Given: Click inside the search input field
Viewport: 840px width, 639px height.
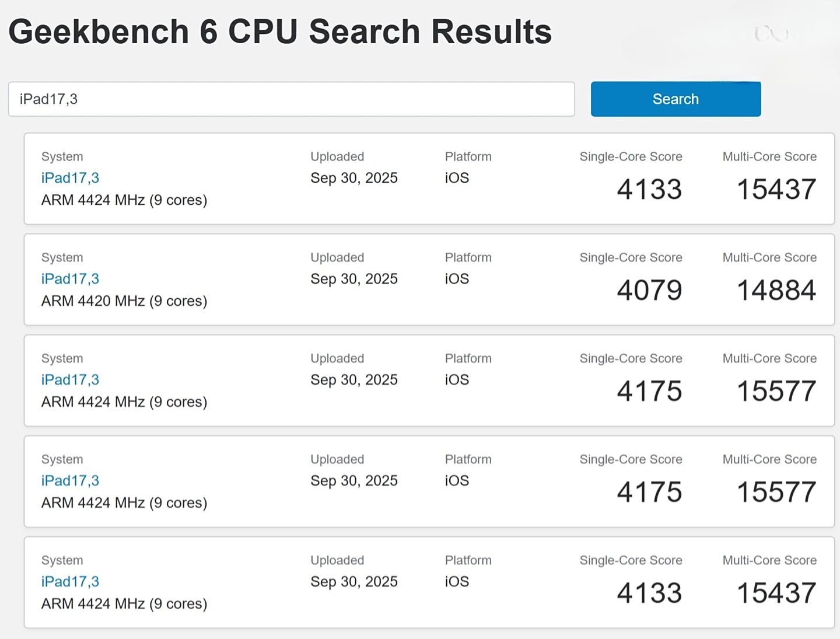Looking at the screenshot, I should pyautogui.click(x=291, y=99).
